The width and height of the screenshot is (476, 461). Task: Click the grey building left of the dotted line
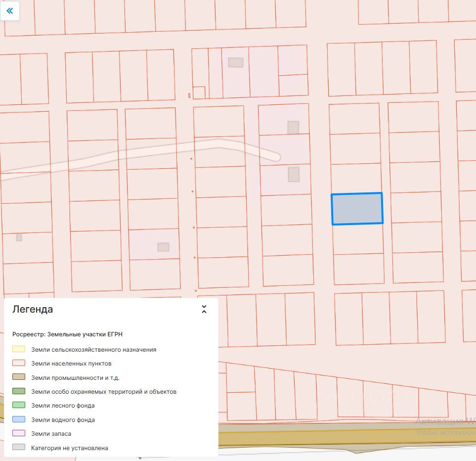click(163, 247)
